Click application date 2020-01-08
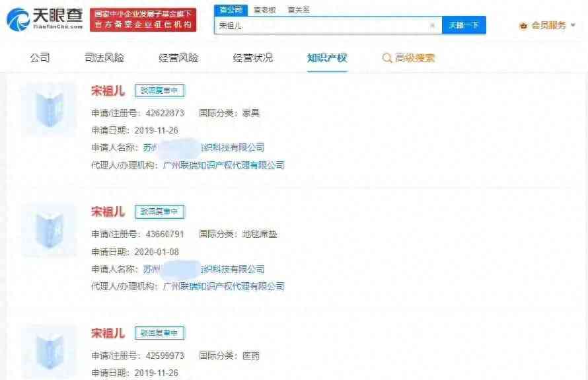This screenshot has height=380, width=588. (x=157, y=252)
